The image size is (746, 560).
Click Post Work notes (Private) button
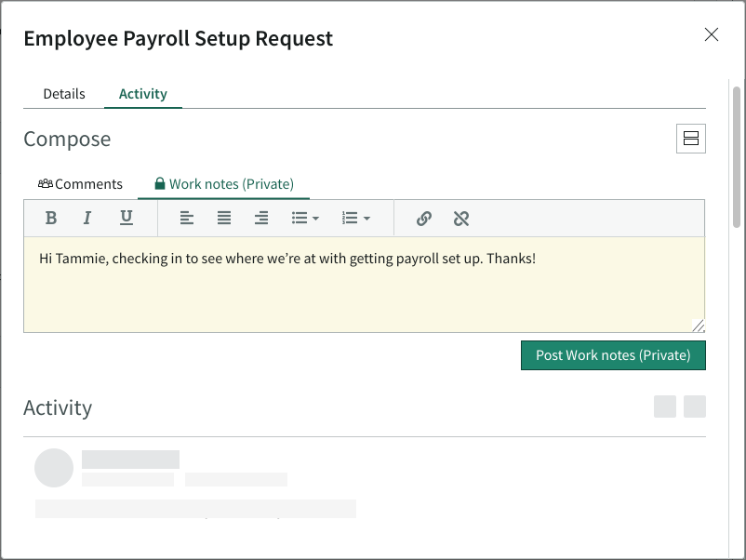pyautogui.click(x=613, y=355)
